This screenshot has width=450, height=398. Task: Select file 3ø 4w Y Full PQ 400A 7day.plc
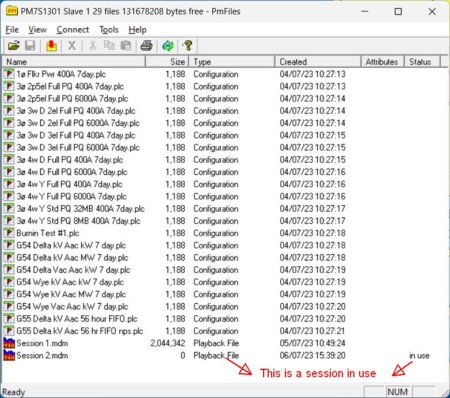(x=70, y=184)
